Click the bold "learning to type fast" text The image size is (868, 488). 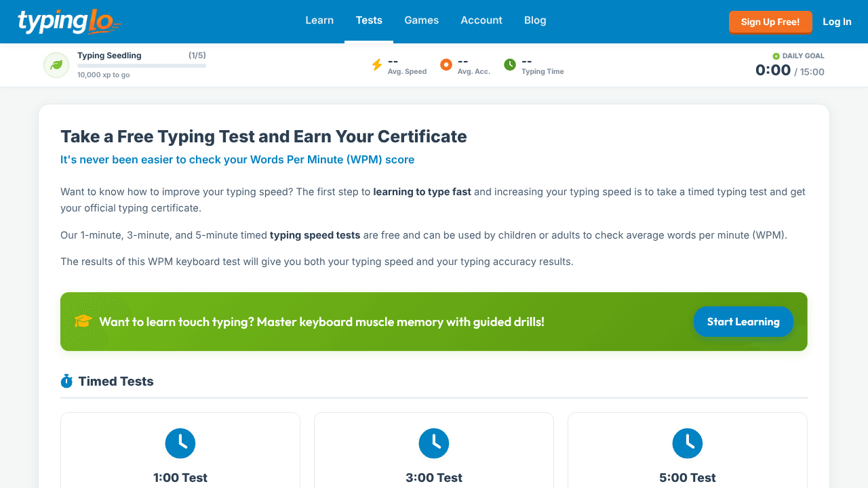422,192
